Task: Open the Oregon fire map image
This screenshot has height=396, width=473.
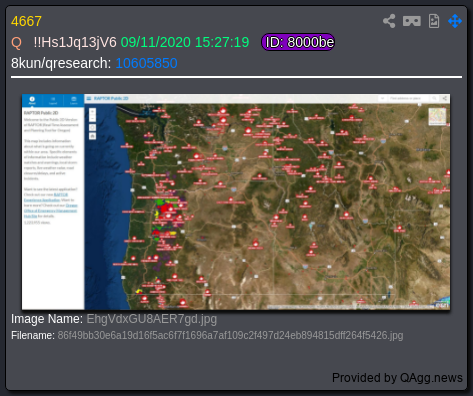Action: 236,202
